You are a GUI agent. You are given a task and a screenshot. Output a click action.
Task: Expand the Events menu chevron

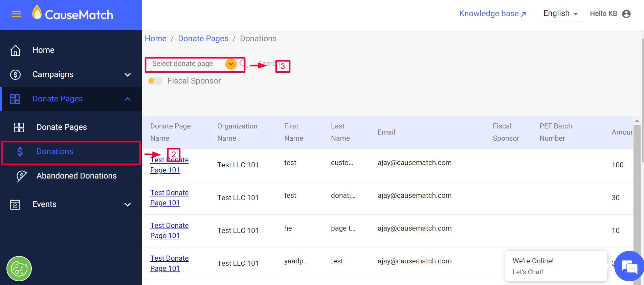pos(128,204)
